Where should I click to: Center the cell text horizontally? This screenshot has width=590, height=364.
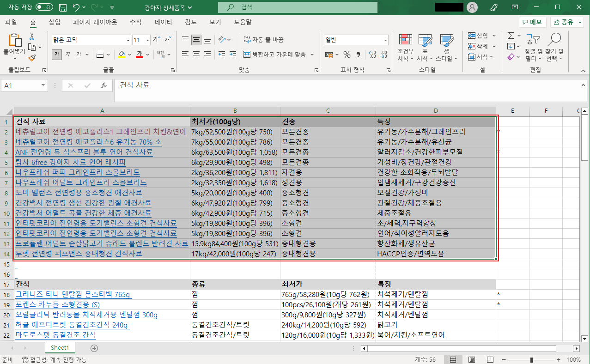coord(196,55)
